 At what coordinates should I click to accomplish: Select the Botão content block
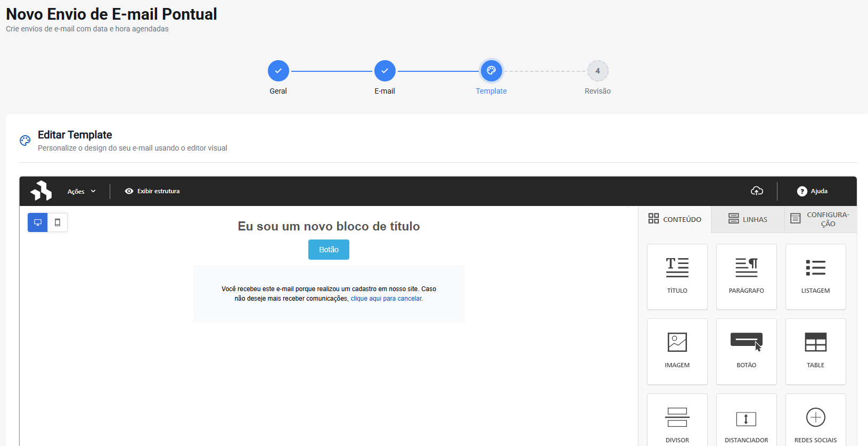[746, 351]
